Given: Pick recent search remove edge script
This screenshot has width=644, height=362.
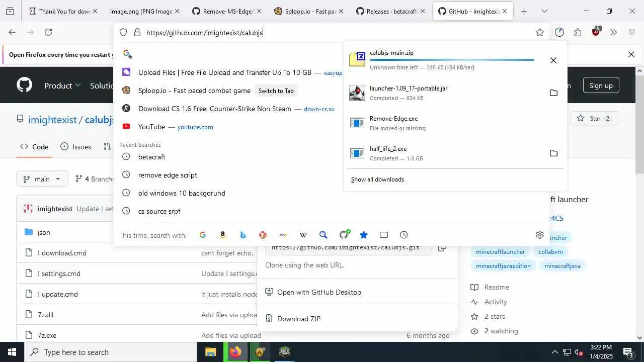Looking at the screenshot, I should tap(168, 175).
